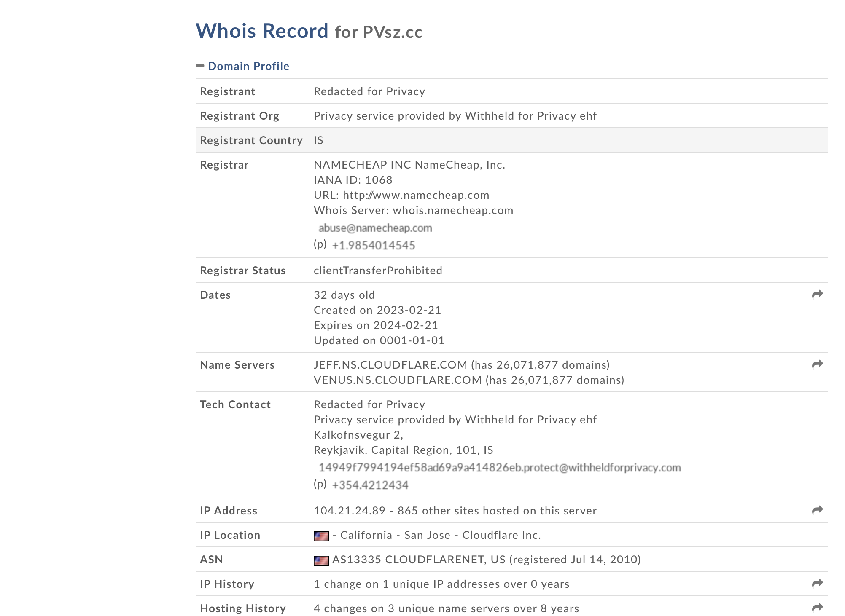Click registrar phone number +1.9854014545
This screenshot has height=616, width=845.
[374, 245]
